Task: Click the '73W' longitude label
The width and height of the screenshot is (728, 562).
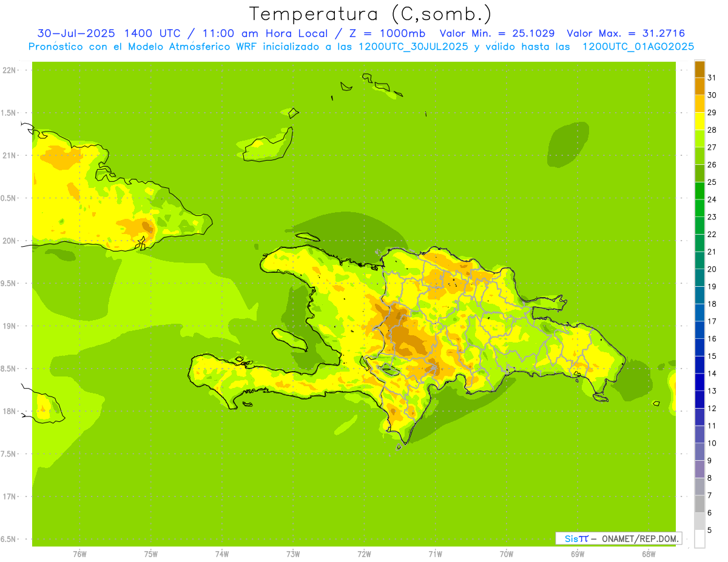Action: pyautogui.click(x=293, y=554)
